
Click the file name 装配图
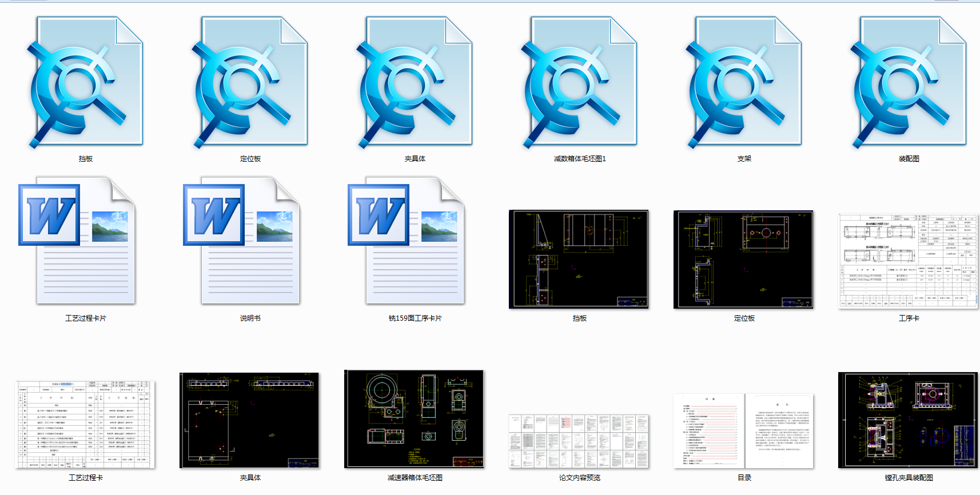pos(909,159)
